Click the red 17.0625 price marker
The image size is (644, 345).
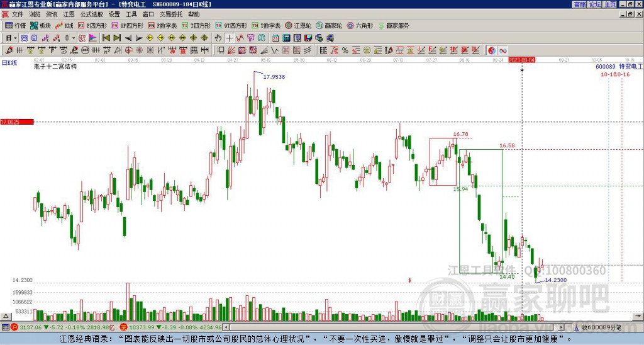[17, 122]
